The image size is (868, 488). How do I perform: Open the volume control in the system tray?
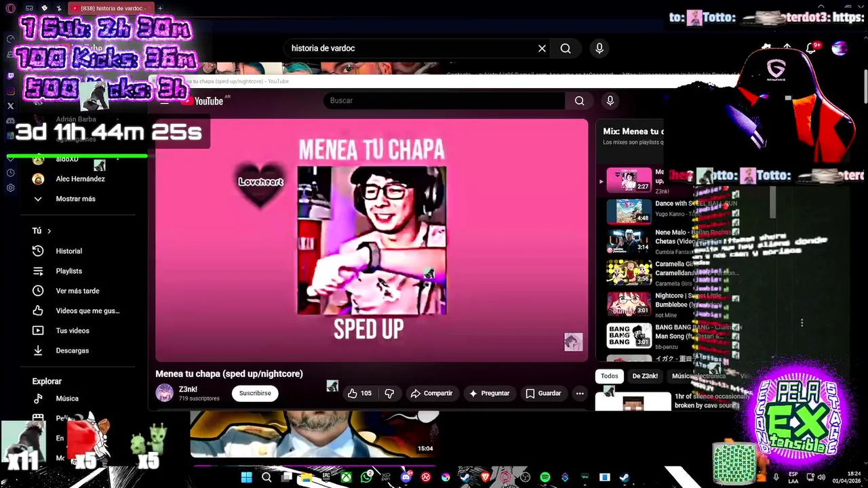click(821, 477)
